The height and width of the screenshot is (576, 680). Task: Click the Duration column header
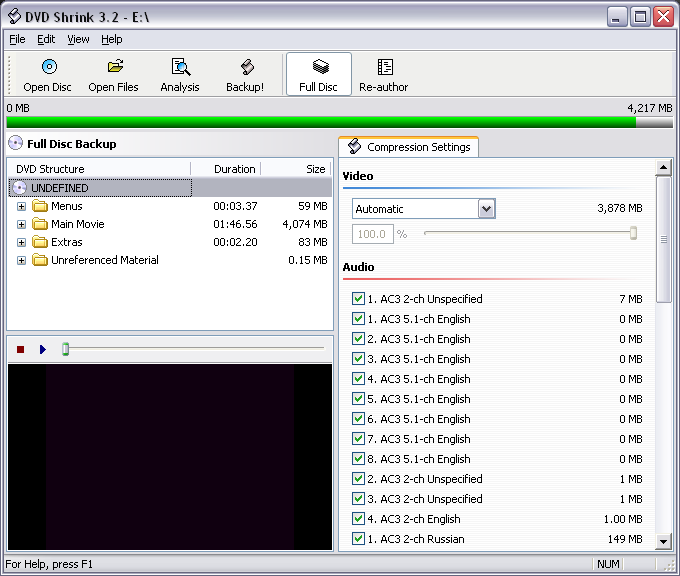226,169
